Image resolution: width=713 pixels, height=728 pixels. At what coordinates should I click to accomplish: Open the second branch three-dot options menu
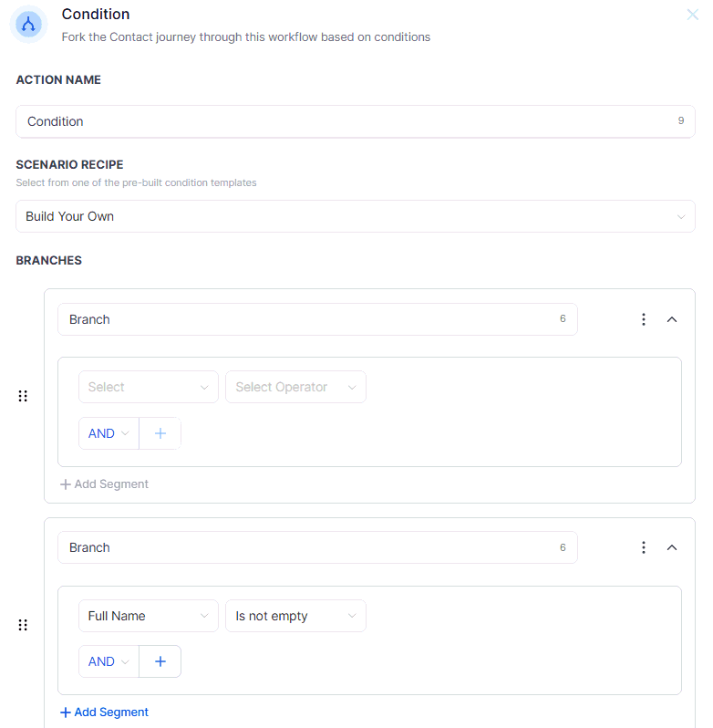644,547
